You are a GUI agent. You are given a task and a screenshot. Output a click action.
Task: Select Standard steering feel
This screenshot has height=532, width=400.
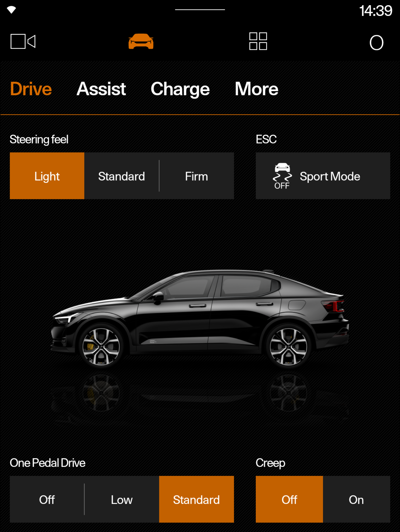[x=121, y=176]
